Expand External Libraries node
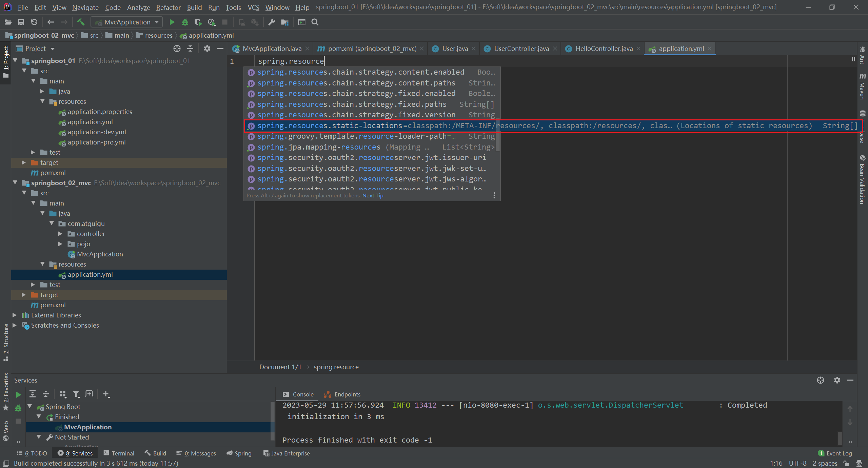The width and height of the screenshot is (868, 468). pos(15,315)
